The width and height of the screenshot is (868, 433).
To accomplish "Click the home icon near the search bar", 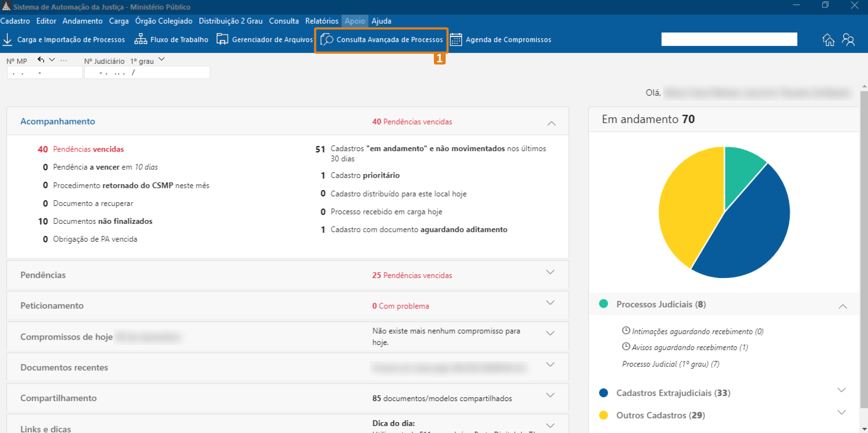I will coord(829,39).
